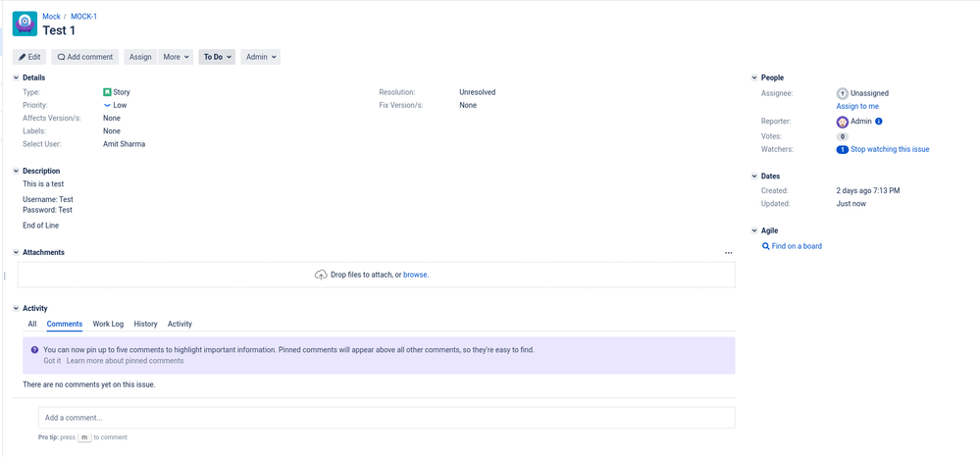Open the History tab

145,324
